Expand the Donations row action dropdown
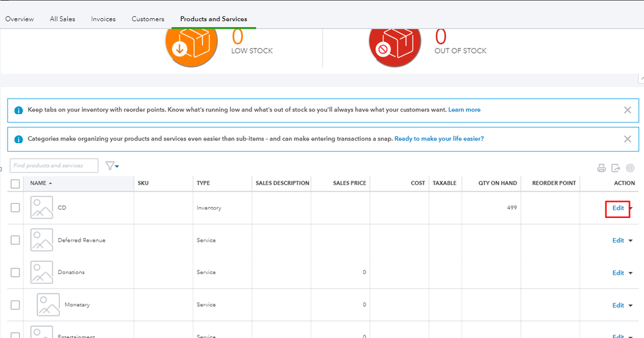The width and height of the screenshot is (644, 338). click(631, 273)
